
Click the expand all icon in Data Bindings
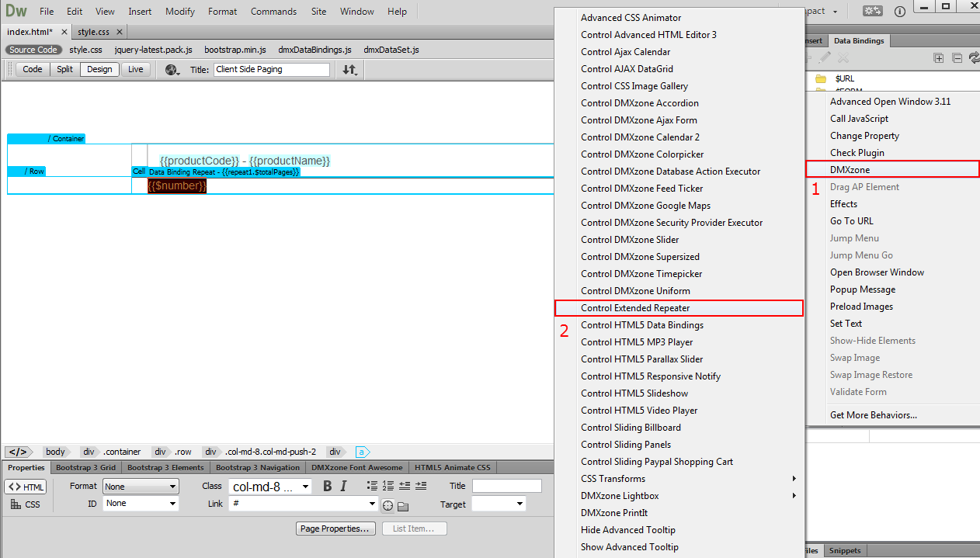point(939,58)
